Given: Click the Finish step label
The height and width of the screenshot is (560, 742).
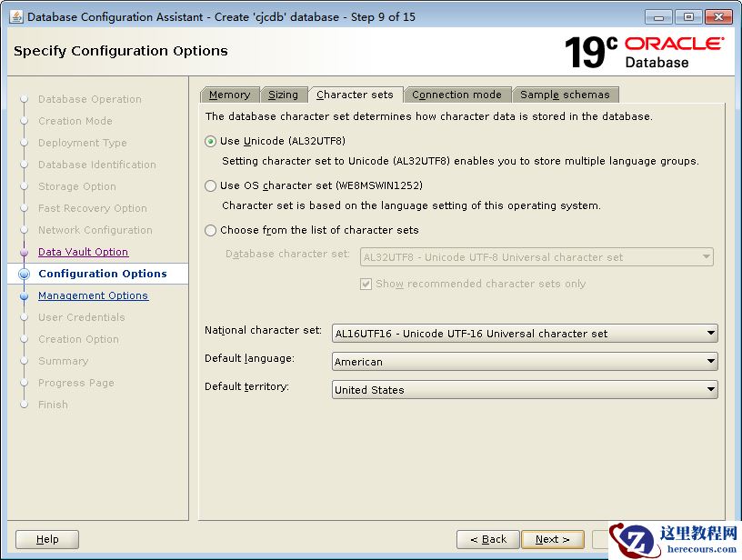Looking at the screenshot, I should pos(53,405).
